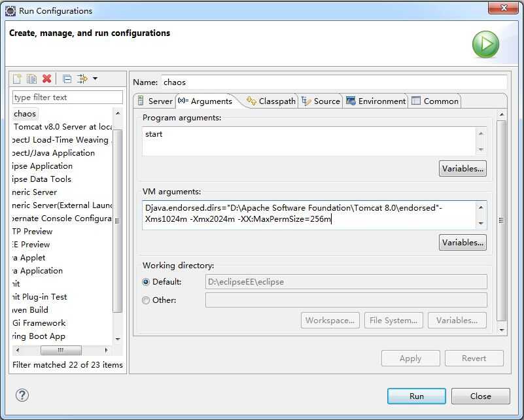The width and height of the screenshot is (524, 420).
Task: Open the filter dropdown arrow in toolbar
Action: pos(96,79)
